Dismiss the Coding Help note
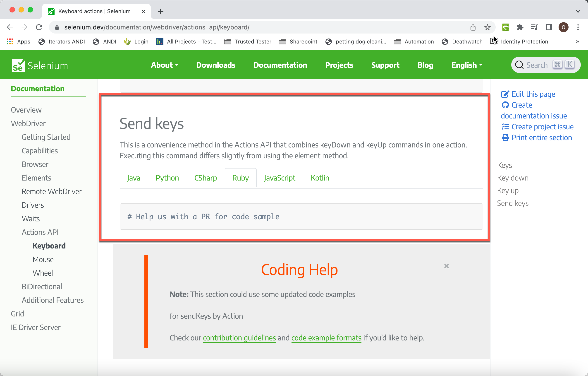Viewport: 588px width, 376px height. 447,266
